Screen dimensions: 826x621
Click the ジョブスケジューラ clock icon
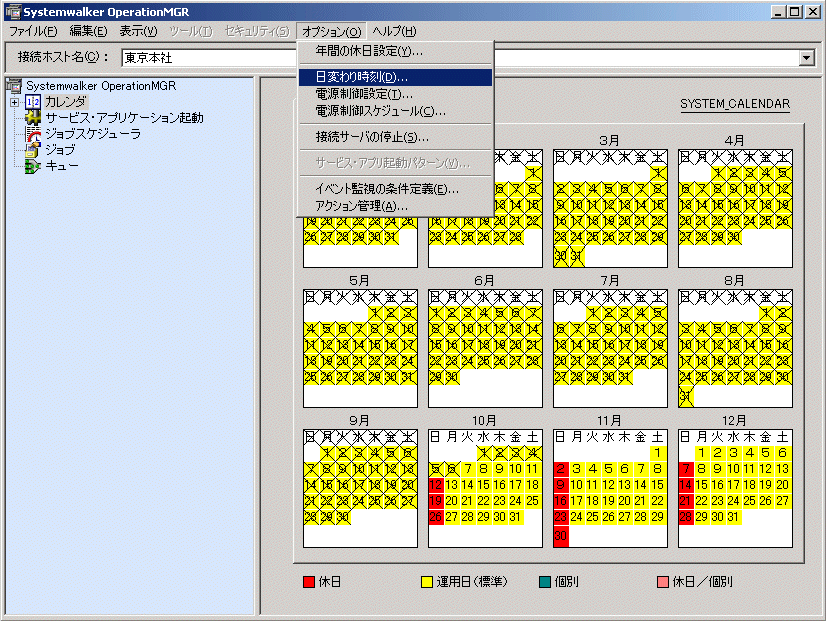pos(33,134)
